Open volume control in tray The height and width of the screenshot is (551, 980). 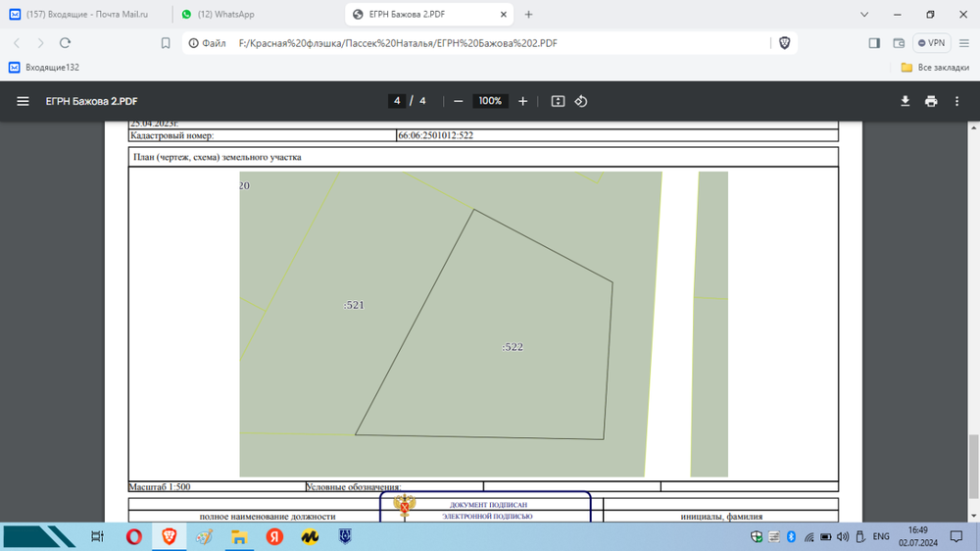[843, 536]
